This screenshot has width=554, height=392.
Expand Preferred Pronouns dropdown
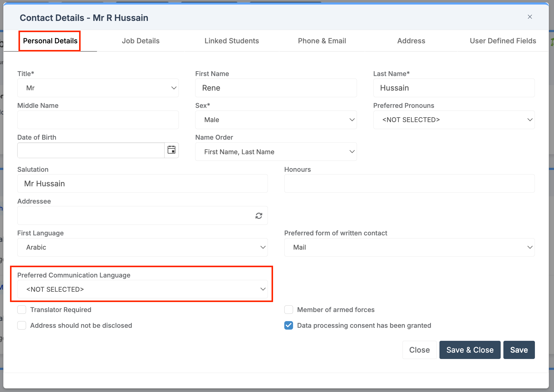[x=454, y=120]
